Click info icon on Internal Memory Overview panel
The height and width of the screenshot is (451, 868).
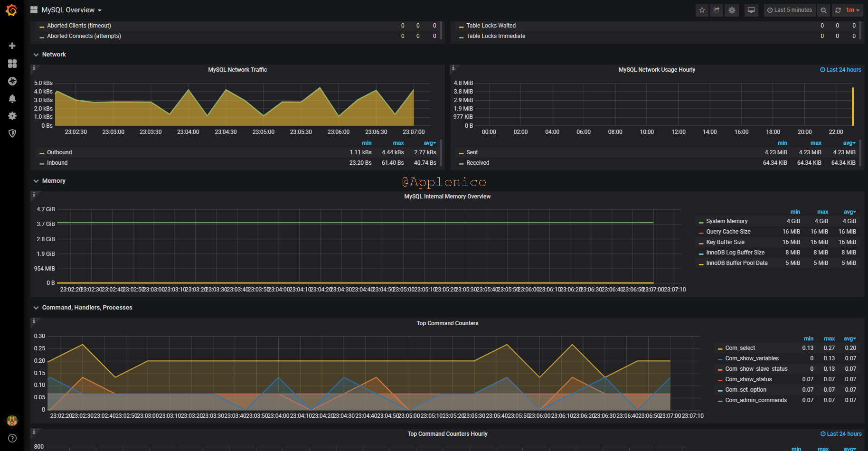pyautogui.click(x=34, y=195)
